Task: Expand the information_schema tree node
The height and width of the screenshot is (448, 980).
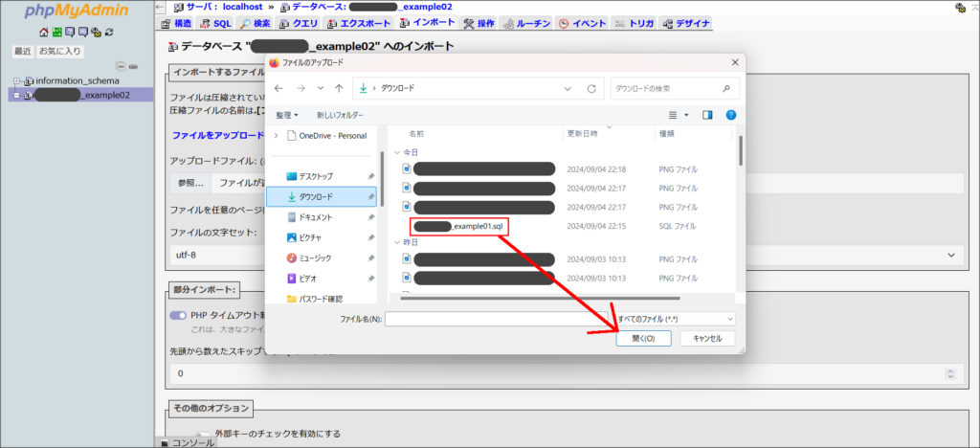Action: point(17,80)
